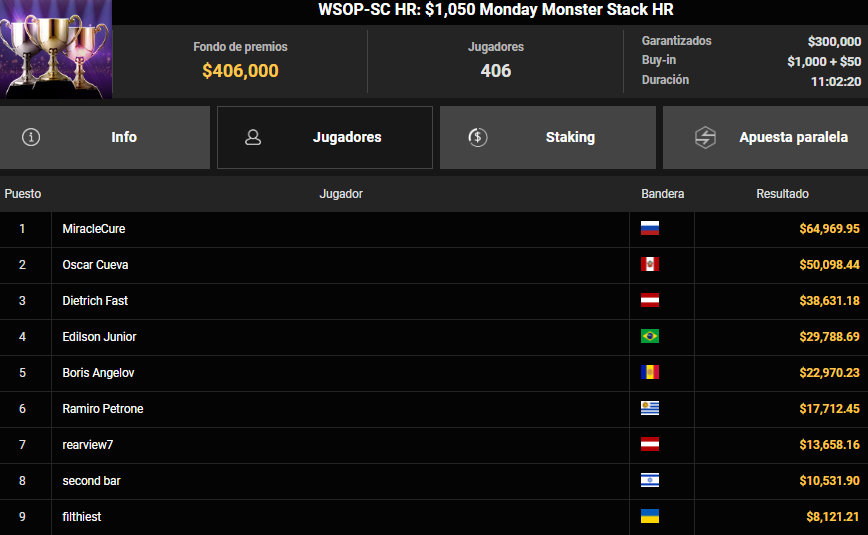Image resolution: width=868 pixels, height=535 pixels.
Task: Click the $300,000 guaranteed value
Action: click(834, 42)
